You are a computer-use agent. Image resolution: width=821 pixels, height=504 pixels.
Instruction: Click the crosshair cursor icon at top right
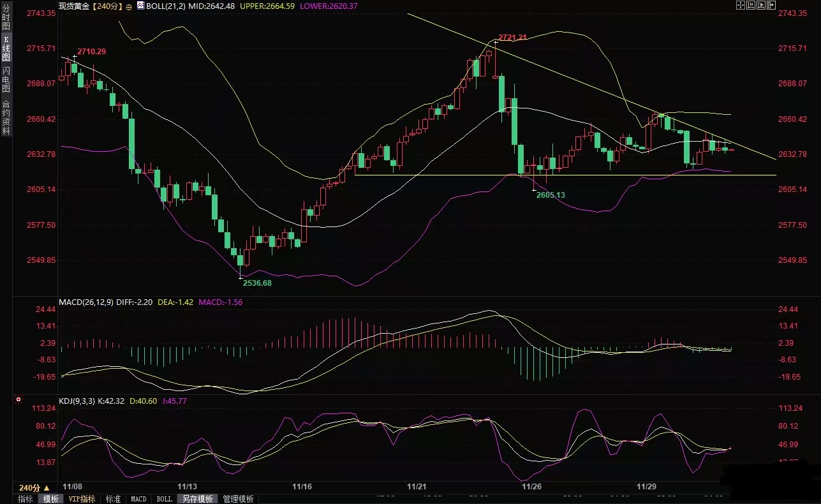coord(741,5)
